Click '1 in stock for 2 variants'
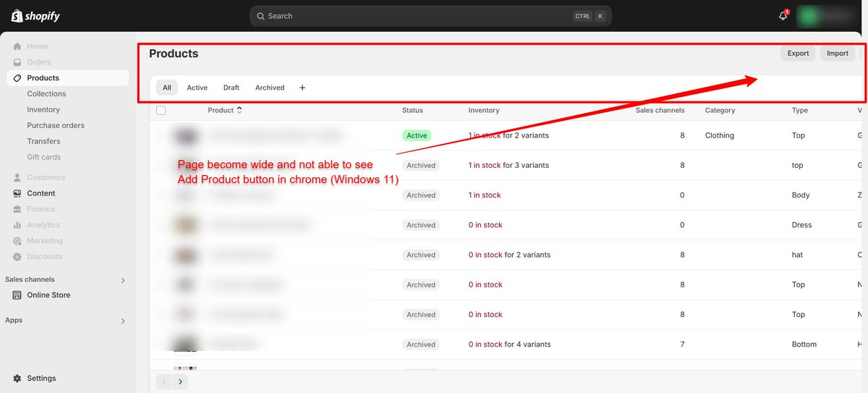The height and width of the screenshot is (393, 868). click(509, 135)
